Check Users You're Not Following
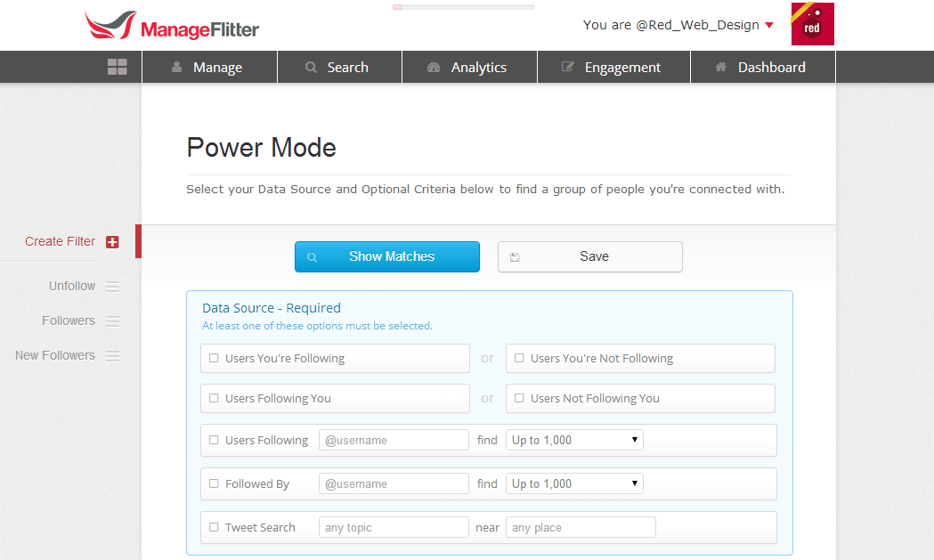934x560 pixels. click(519, 358)
